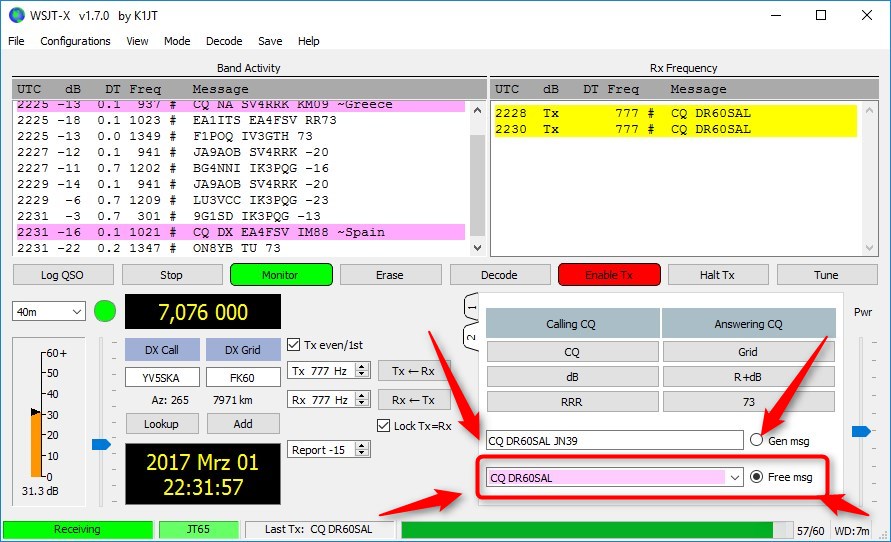Click the Pwr slider handle
This screenshot has height=542, width=891.
point(861,432)
